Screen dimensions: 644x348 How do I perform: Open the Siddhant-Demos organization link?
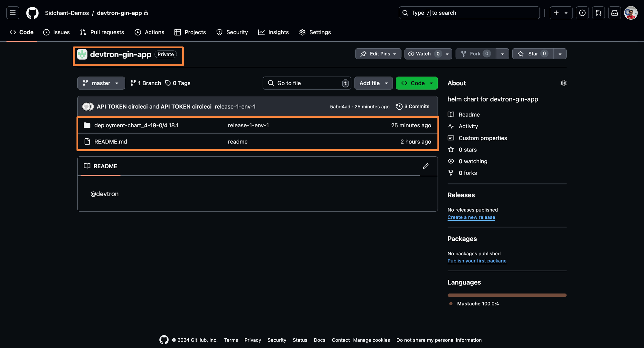(x=67, y=13)
